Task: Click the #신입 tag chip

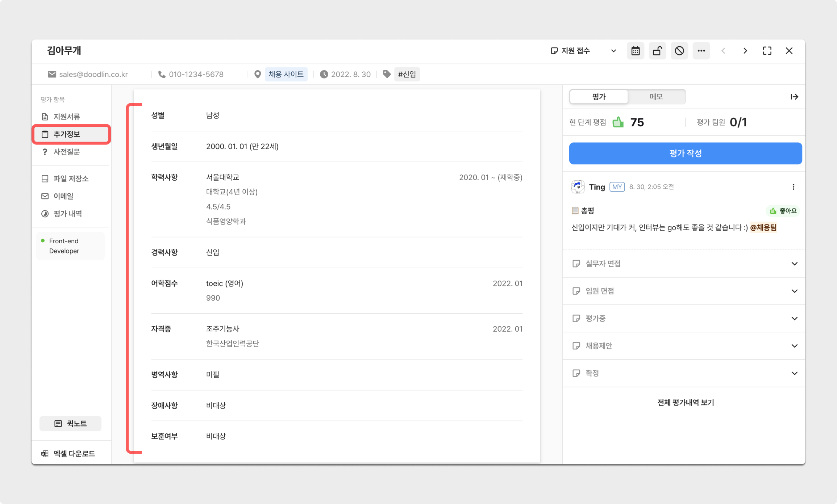Action: pyautogui.click(x=407, y=74)
